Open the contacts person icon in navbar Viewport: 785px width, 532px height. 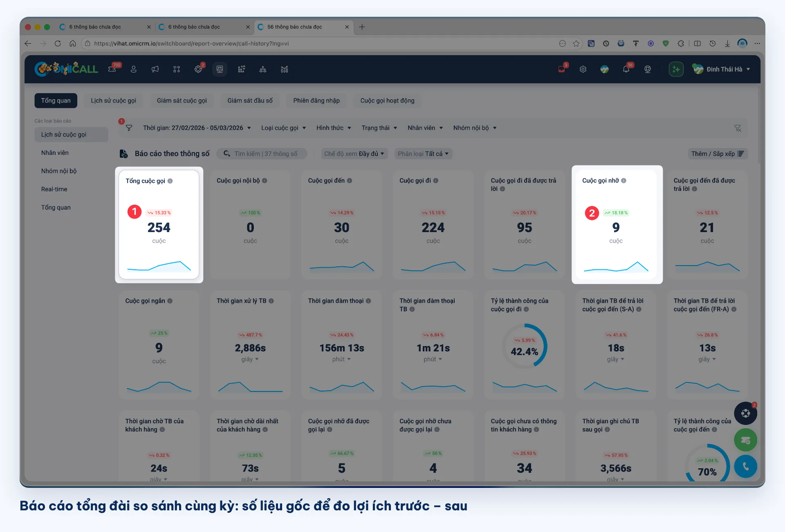[x=133, y=69]
